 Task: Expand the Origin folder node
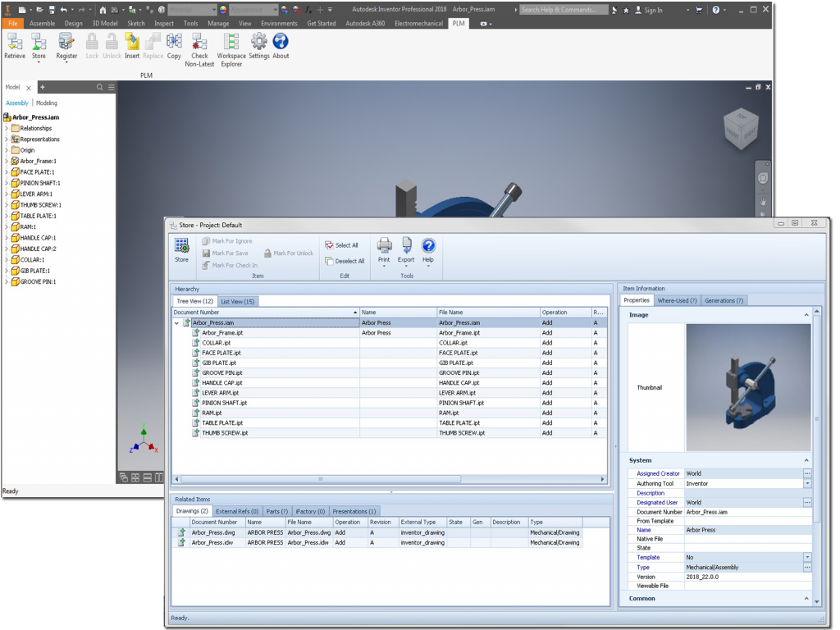[x=7, y=151]
